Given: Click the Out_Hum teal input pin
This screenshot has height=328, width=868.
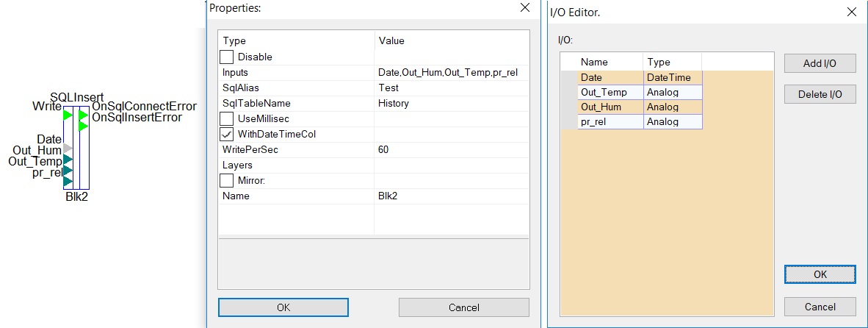Looking at the screenshot, I should [x=68, y=160].
